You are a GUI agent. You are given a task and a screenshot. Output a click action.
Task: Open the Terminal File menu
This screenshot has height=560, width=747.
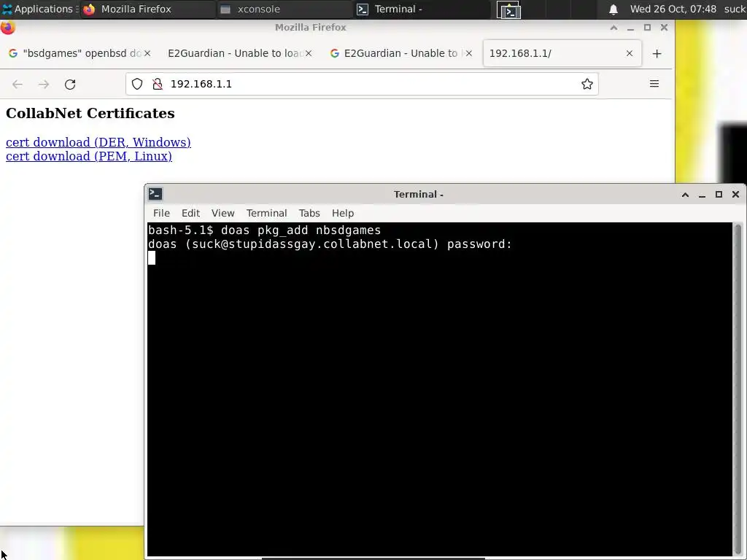[x=161, y=214]
